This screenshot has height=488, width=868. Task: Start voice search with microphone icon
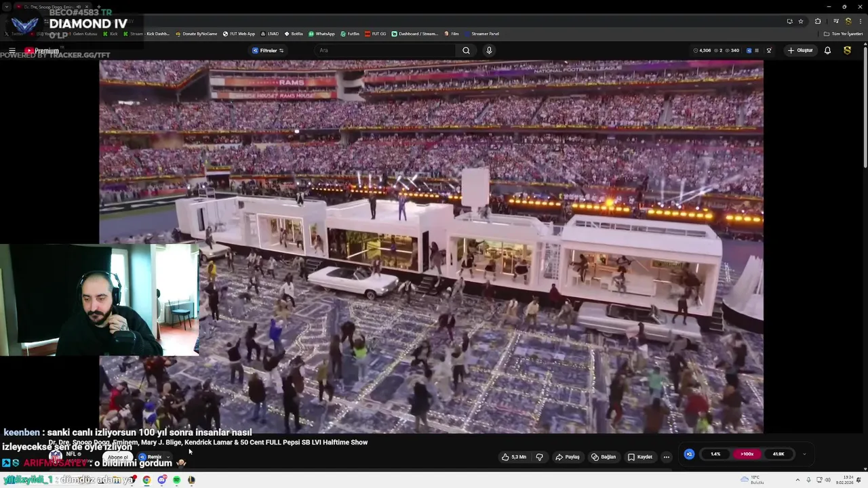coord(489,50)
